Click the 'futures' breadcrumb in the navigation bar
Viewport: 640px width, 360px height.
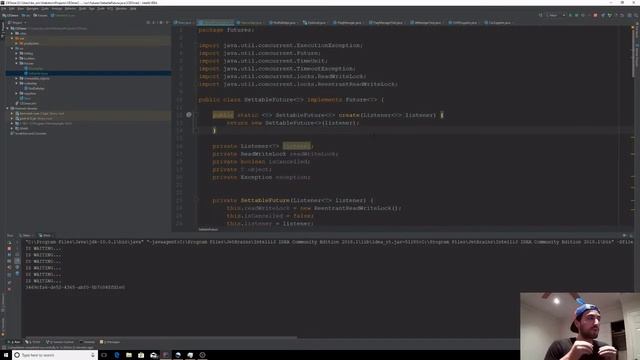(40, 16)
